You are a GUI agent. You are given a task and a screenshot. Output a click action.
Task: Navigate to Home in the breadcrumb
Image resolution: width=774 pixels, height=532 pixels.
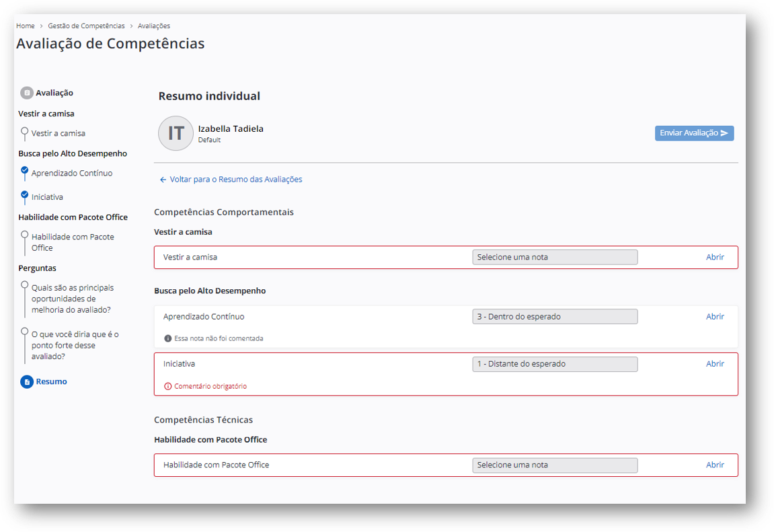tap(26, 26)
